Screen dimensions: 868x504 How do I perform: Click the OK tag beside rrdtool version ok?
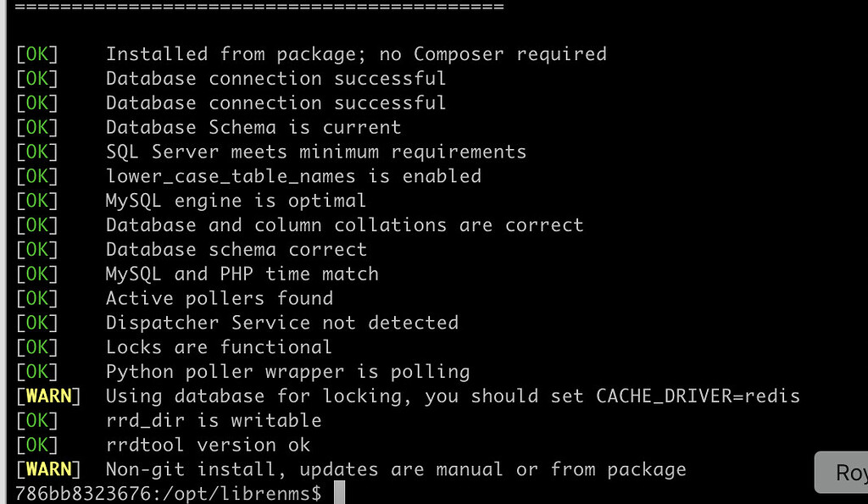point(37,445)
